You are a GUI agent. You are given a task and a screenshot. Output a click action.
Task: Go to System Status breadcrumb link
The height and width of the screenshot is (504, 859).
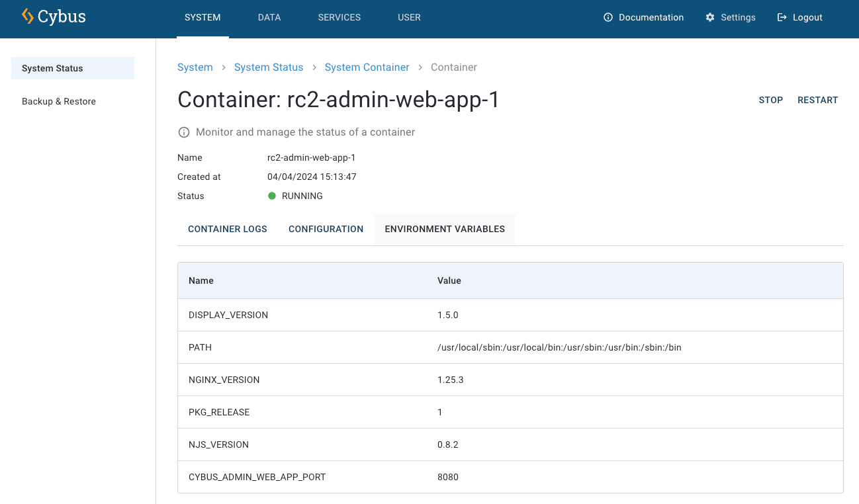coord(269,67)
